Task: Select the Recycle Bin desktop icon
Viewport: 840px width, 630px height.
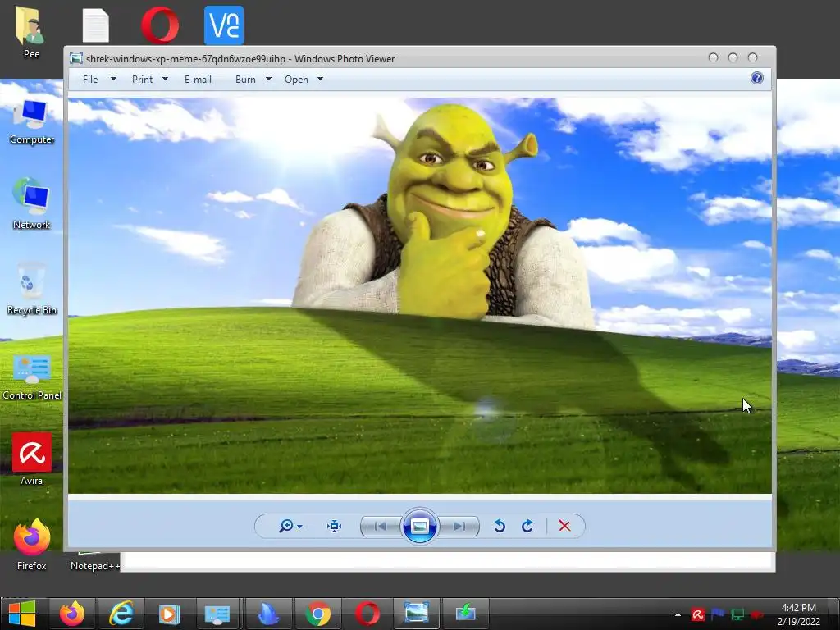Action: pyautogui.click(x=32, y=288)
